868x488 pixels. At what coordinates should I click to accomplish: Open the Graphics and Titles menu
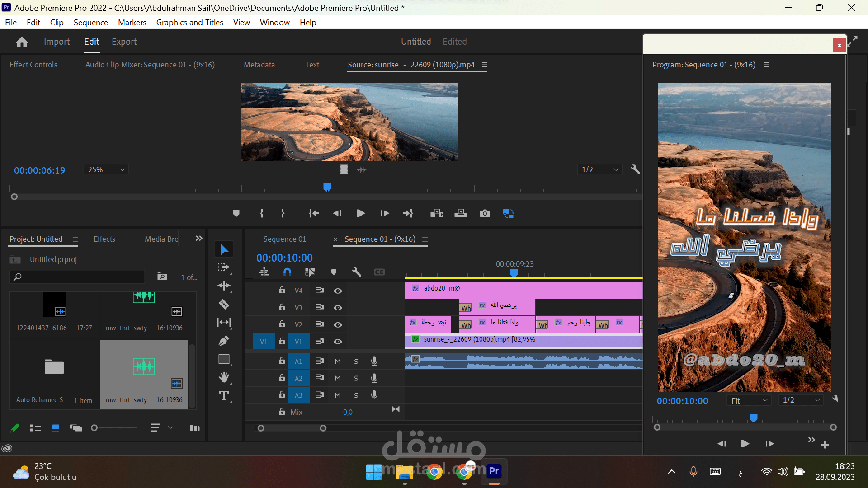tap(190, 23)
